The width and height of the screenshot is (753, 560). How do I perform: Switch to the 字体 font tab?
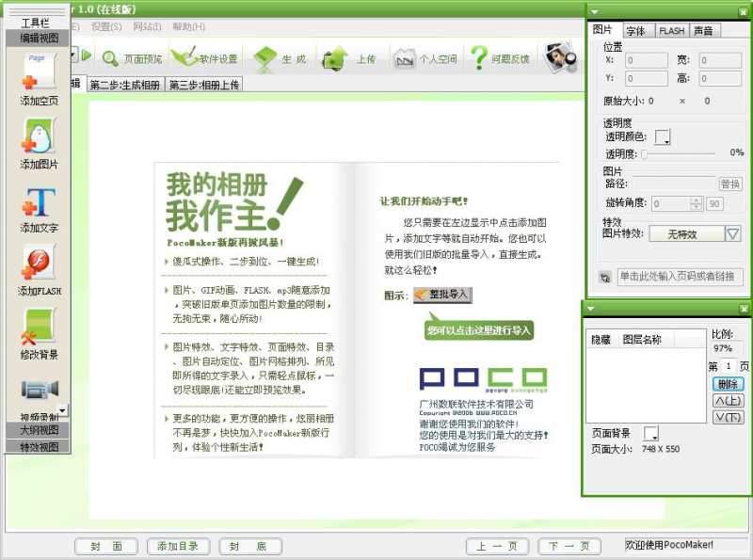635,30
